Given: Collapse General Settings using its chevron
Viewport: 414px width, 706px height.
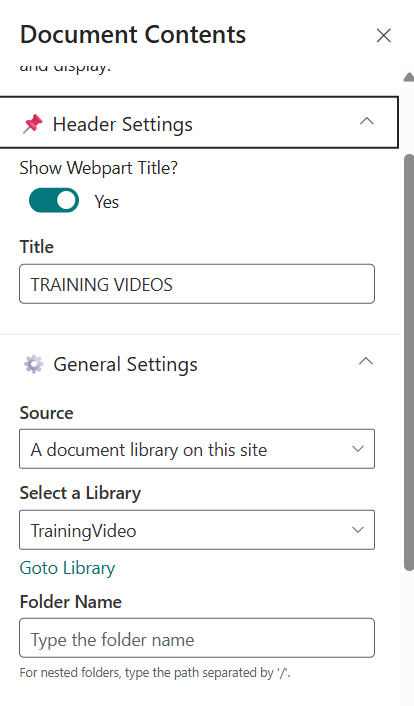Looking at the screenshot, I should coord(366,362).
